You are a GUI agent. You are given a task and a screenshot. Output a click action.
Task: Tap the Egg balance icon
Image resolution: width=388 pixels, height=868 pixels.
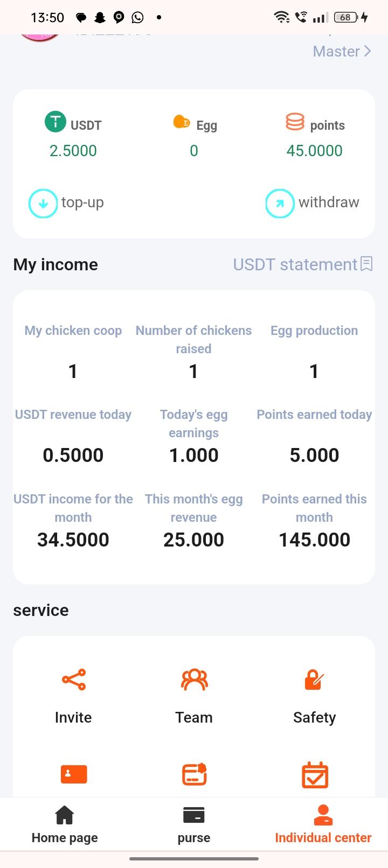click(x=181, y=122)
